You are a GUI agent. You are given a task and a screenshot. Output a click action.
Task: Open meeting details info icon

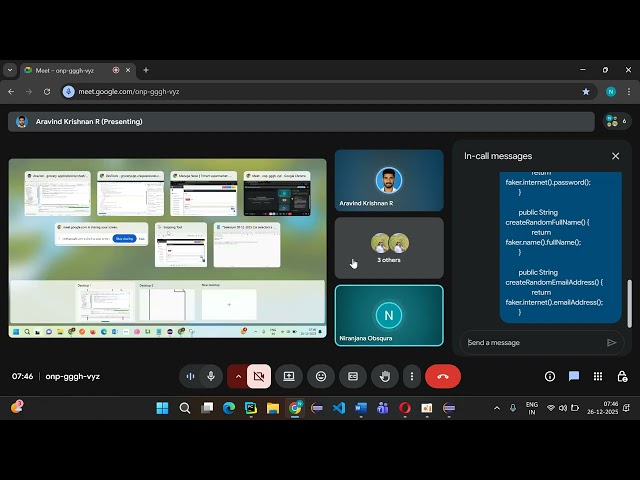click(x=550, y=376)
